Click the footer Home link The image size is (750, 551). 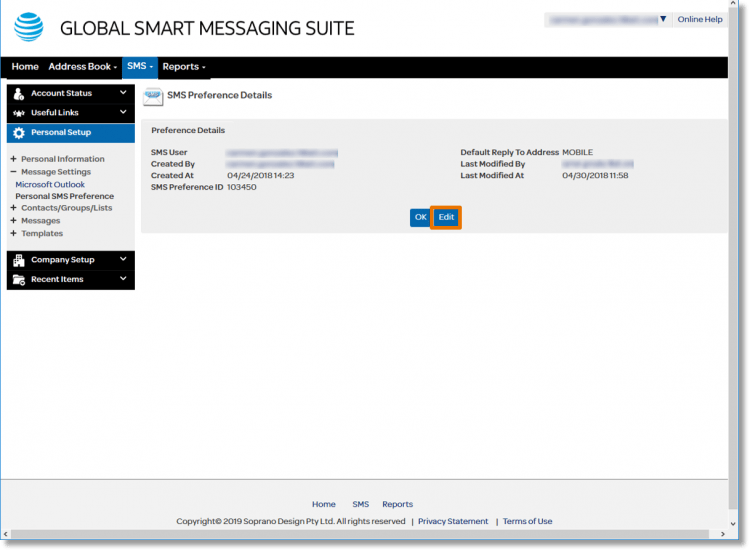pos(324,504)
